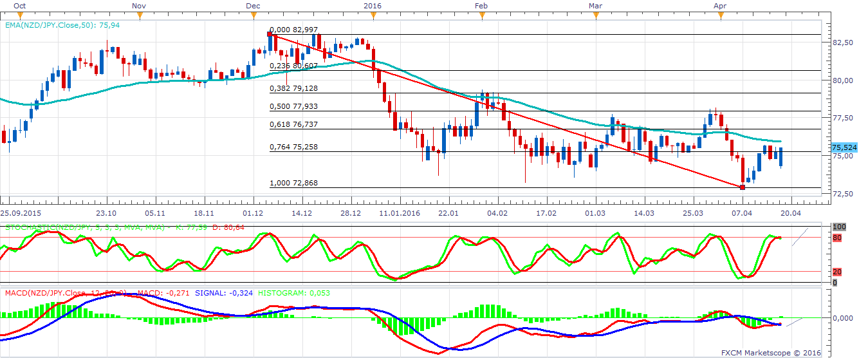This screenshot has width=868, height=358.
Task: Click the Stochastic 20 oversold level label
Action: point(836,272)
